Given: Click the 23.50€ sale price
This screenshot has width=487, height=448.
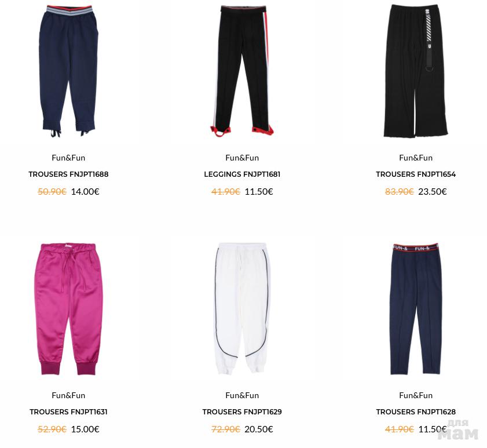Looking at the screenshot, I should [x=433, y=191].
